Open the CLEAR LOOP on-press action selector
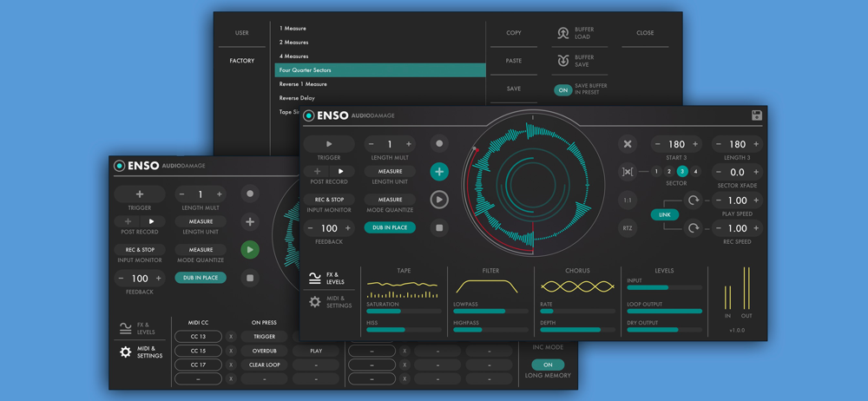868x401 pixels. click(265, 365)
